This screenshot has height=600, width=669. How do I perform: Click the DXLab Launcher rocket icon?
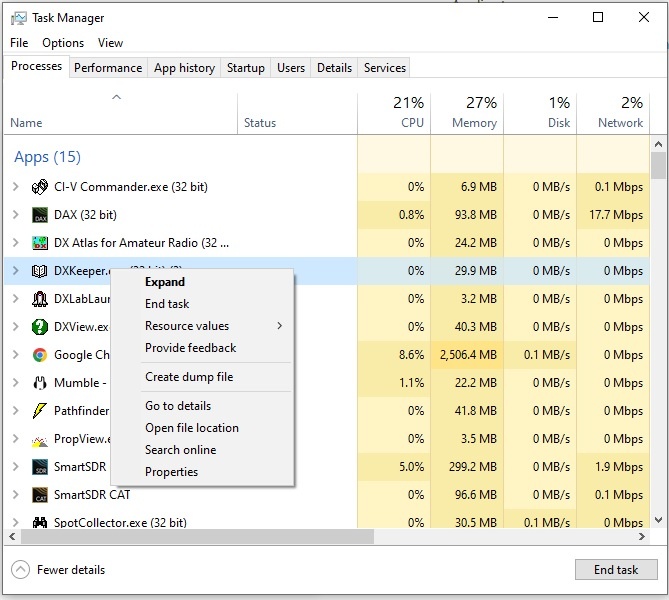tap(40, 299)
